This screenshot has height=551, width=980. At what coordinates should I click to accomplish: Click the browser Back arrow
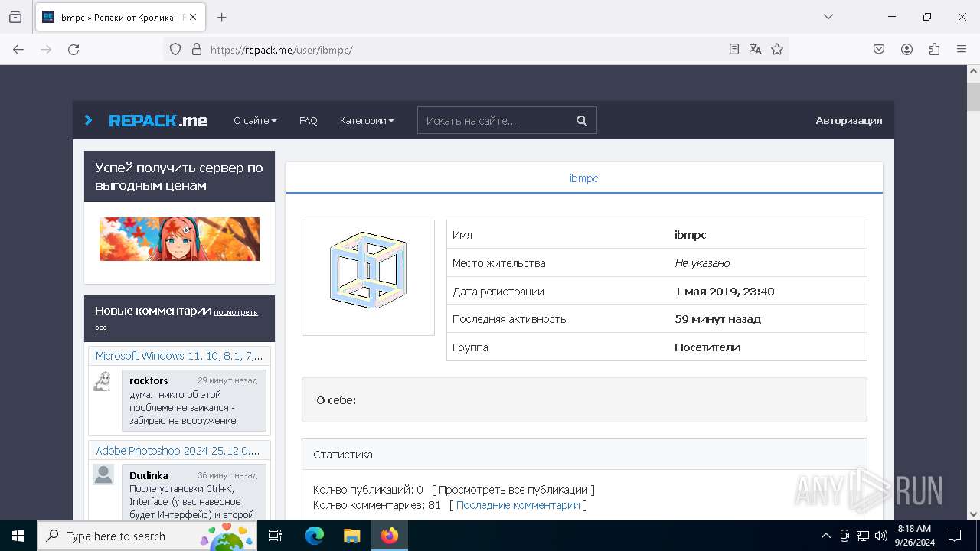(18, 49)
